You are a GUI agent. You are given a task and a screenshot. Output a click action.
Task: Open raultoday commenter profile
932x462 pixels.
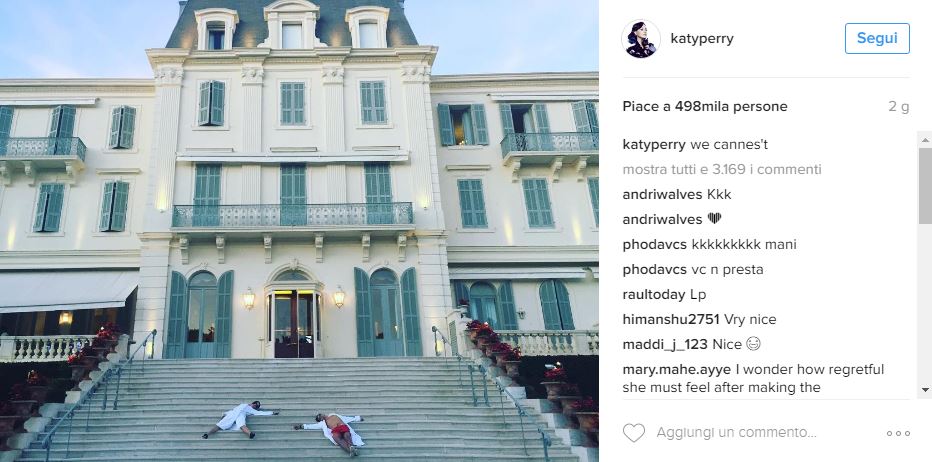click(x=654, y=294)
